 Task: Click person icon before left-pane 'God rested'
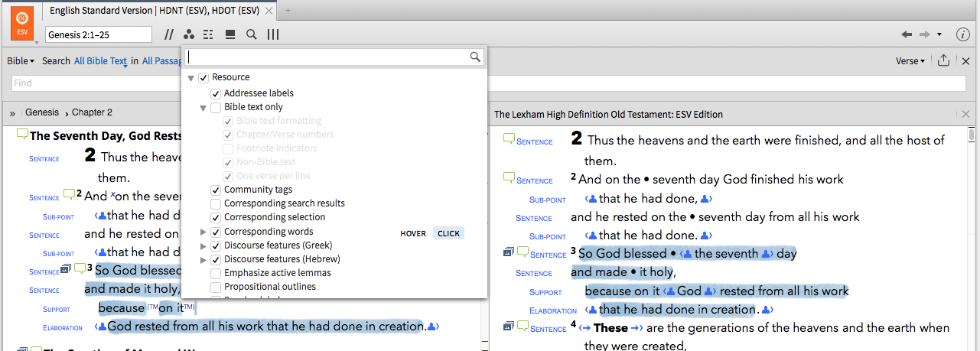point(101,327)
